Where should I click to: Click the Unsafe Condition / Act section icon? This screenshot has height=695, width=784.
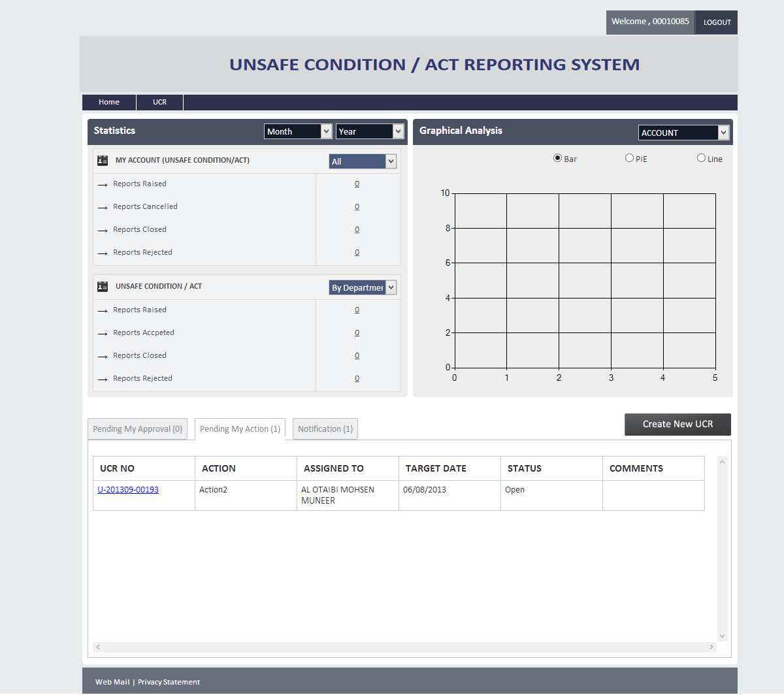103,286
